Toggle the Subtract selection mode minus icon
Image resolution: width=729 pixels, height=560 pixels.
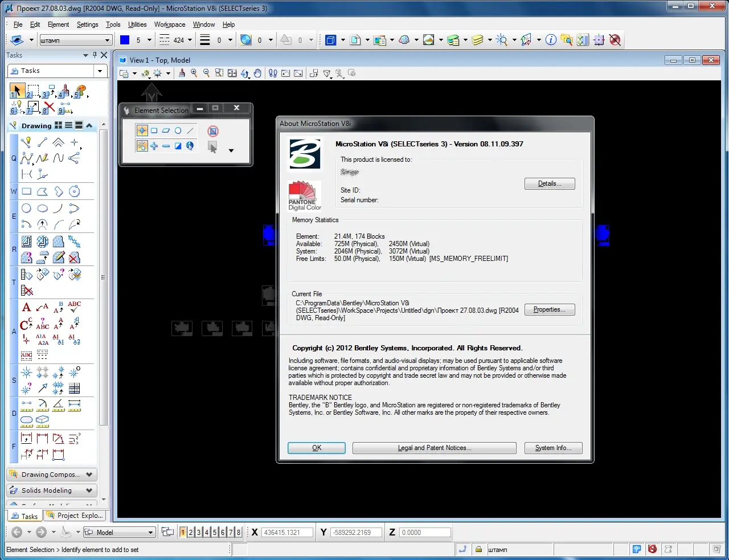pyautogui.click(x=166, y=146)
